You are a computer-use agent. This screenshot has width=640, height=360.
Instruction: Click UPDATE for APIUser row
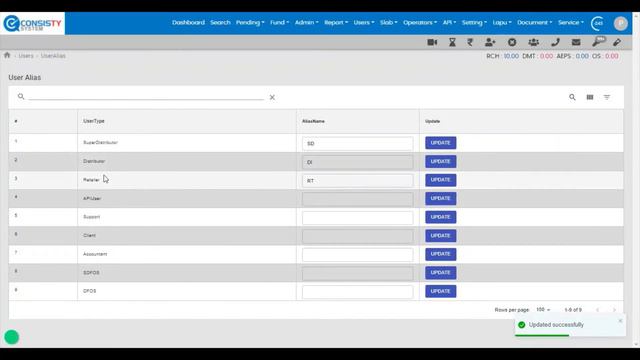coord(440,198)
